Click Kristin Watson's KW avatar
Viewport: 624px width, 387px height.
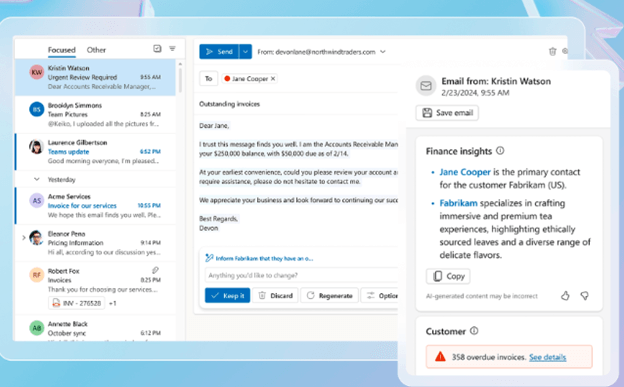click(37, 72)
